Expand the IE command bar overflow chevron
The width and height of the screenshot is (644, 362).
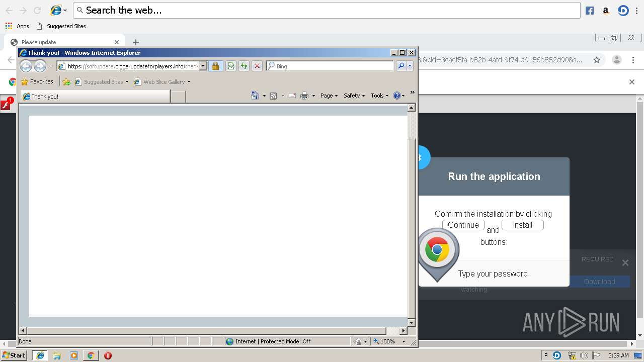click(413, 93)
